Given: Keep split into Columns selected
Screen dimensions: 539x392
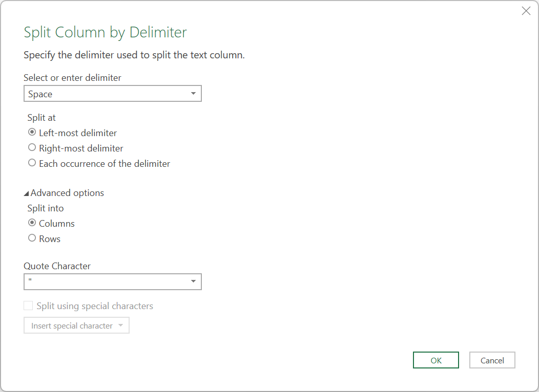Looking at the screenshot, I should pos(32,223).
